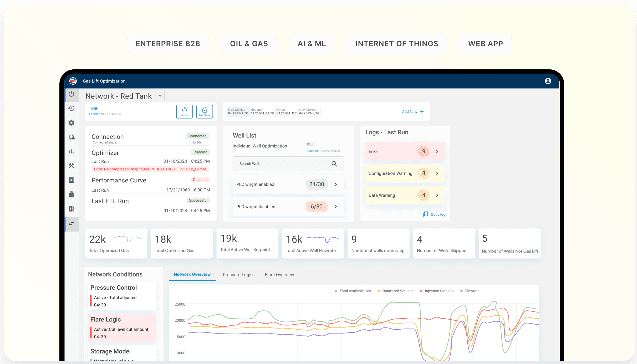Screen dimensions: 637x364
Task: Click the swap arrows icon in the sidebar
Action: tap(72, 224)
